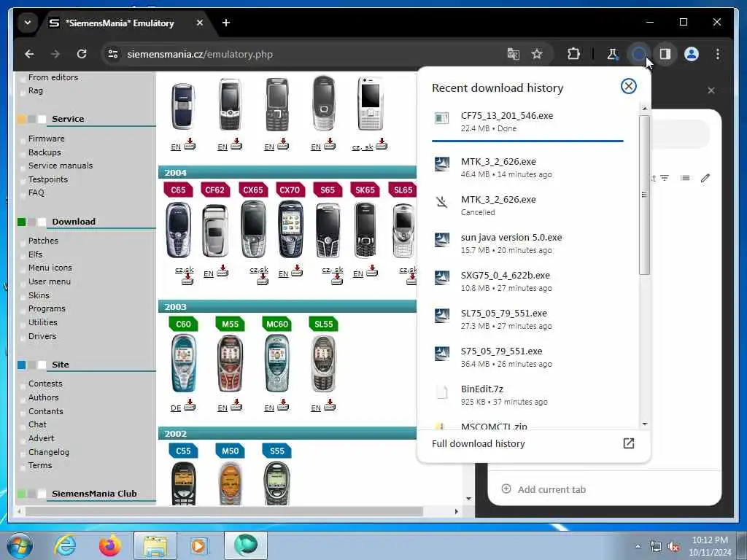747x560 pixels.
Task: Open the media player taskbar icon
Action: coord(198,545)
